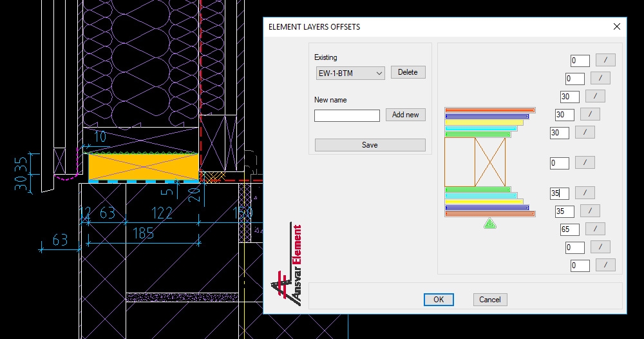Select the 30 offset field for top cyan layer
Image resolution: width=644 pixels, height=339 pixels.
pyautogui.click(x=564, y=115)
